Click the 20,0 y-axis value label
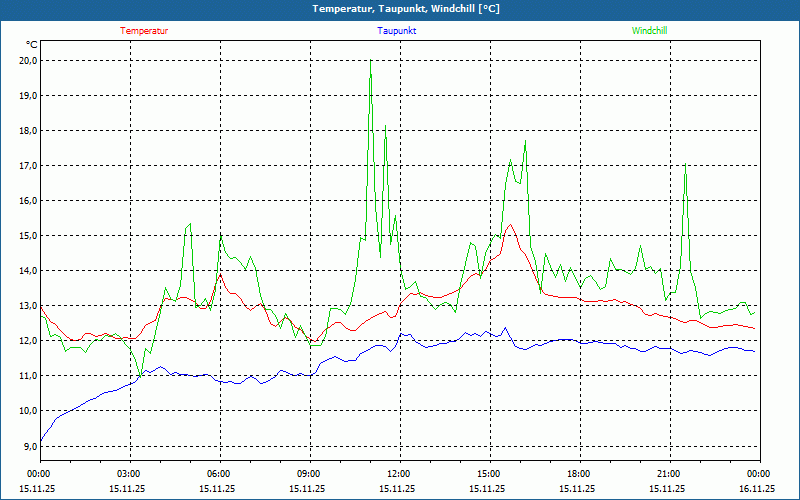 coord(28,60)
